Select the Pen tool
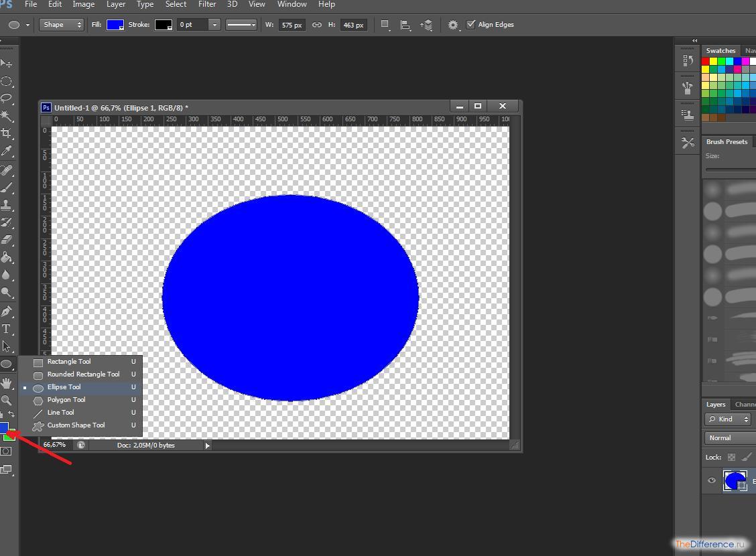 pyautogui.click(x=7, y=311)
